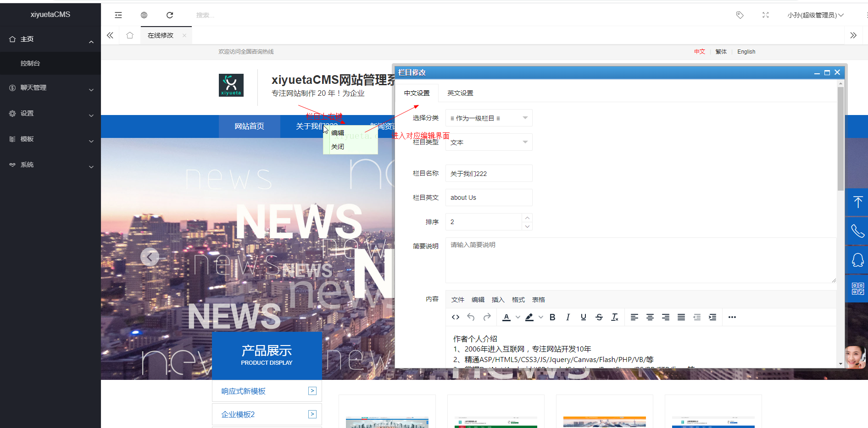868x428 pixels.
Task: Open the 栏目类型 dropdown
Action: coord(489,143)
